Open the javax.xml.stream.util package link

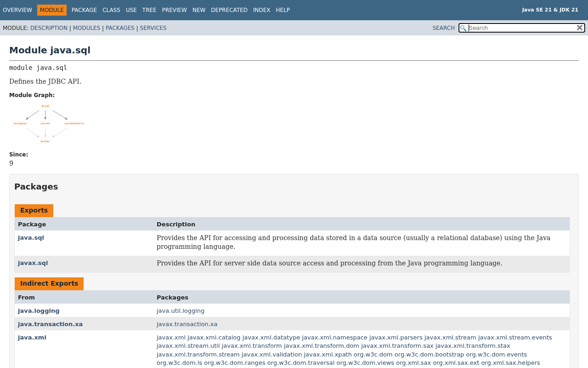pos(188,346)
